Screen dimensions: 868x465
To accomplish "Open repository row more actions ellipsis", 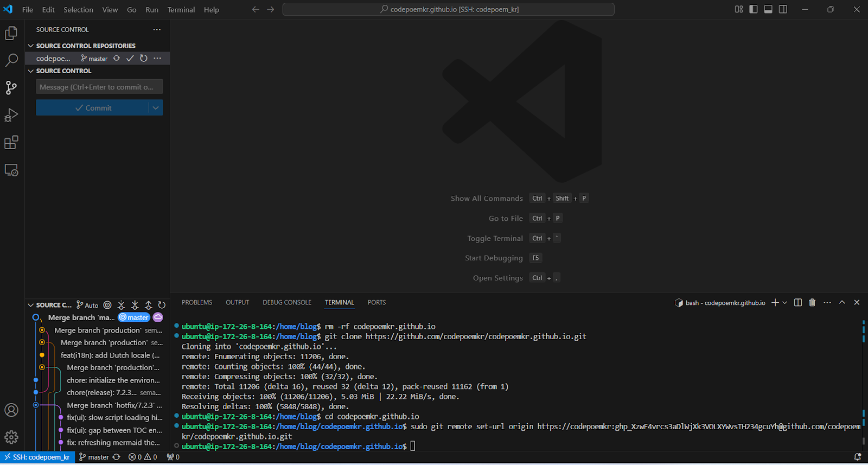I will (x=157, y=58).
